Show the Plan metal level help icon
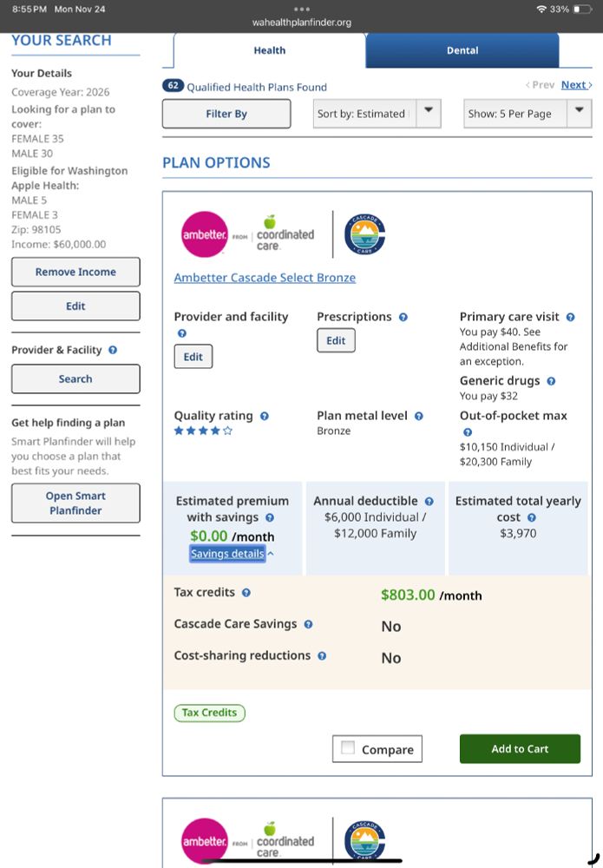This screenshot has height=868, width=603. click(x=419, y=417)
